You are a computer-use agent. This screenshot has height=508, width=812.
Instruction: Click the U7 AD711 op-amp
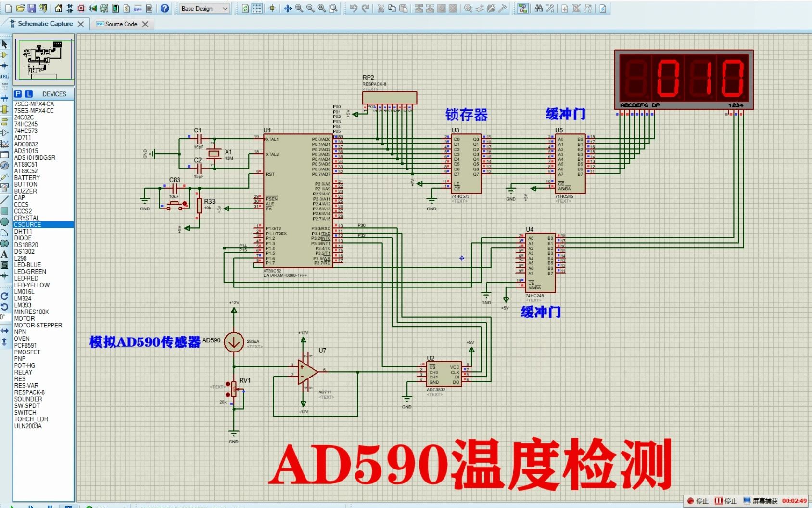pos(307,372)
